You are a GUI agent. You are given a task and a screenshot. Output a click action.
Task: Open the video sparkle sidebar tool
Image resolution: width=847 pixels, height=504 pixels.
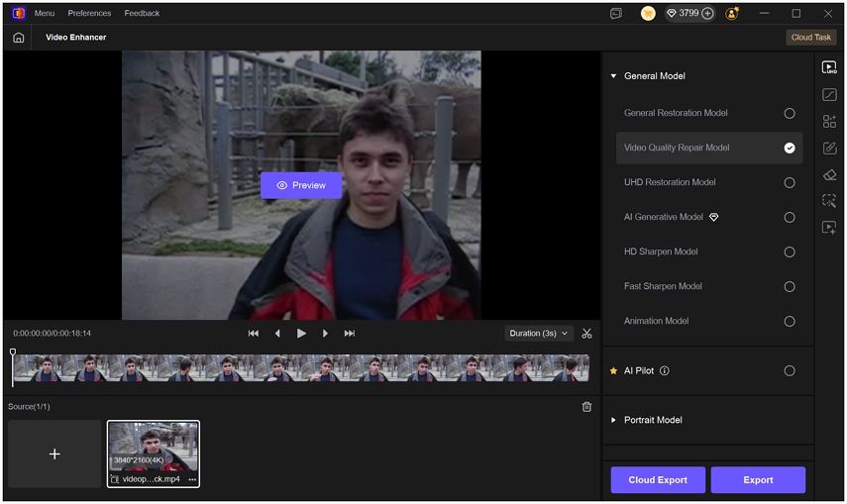tap(829, 228)
